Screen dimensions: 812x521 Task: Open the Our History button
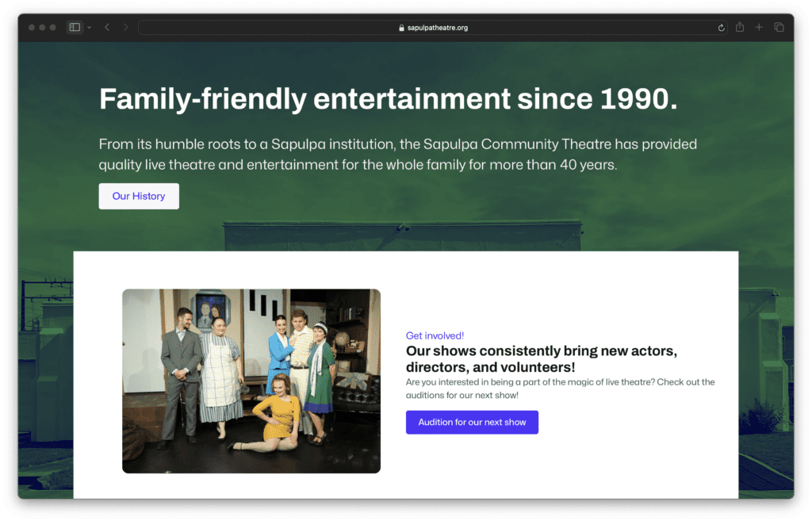click(x=139, y=196)
